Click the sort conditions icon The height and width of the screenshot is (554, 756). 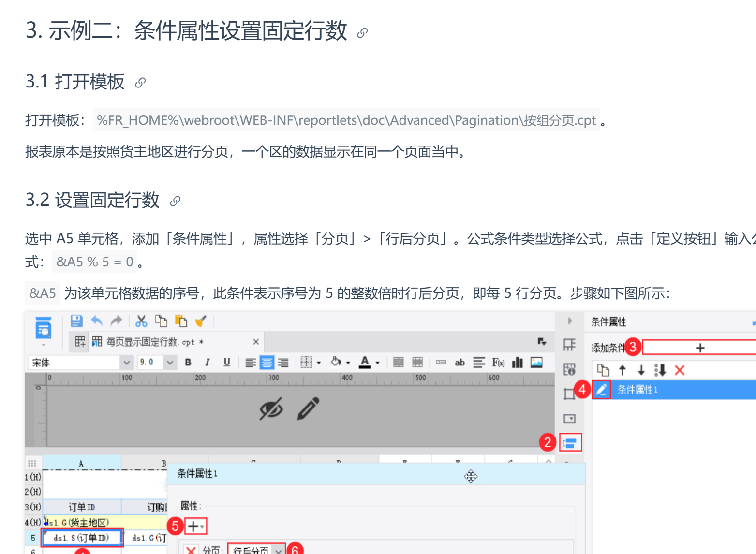(x=660, y=370)
